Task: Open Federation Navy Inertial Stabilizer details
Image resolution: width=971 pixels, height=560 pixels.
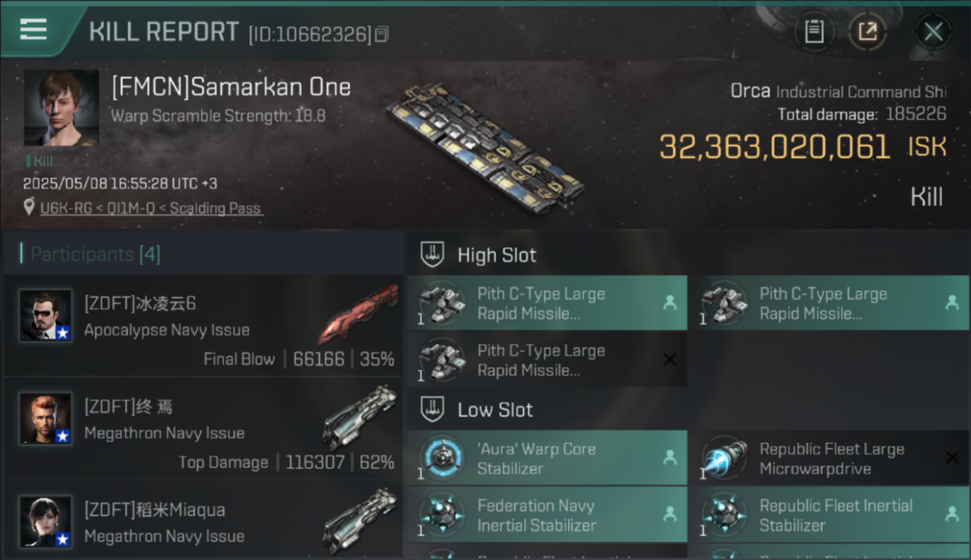Action: [x=547, y=514]
